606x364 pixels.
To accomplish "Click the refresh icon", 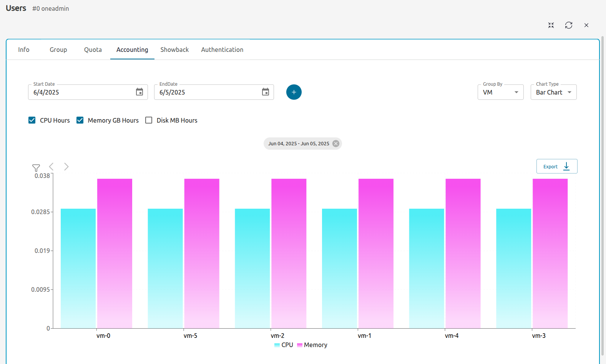I will click(x=568, y=25).
